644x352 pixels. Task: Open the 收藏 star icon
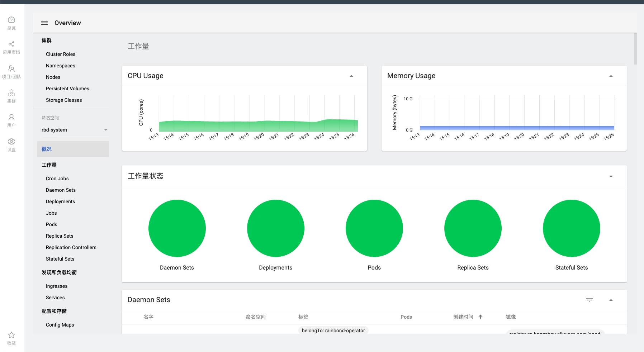(11, 335)
